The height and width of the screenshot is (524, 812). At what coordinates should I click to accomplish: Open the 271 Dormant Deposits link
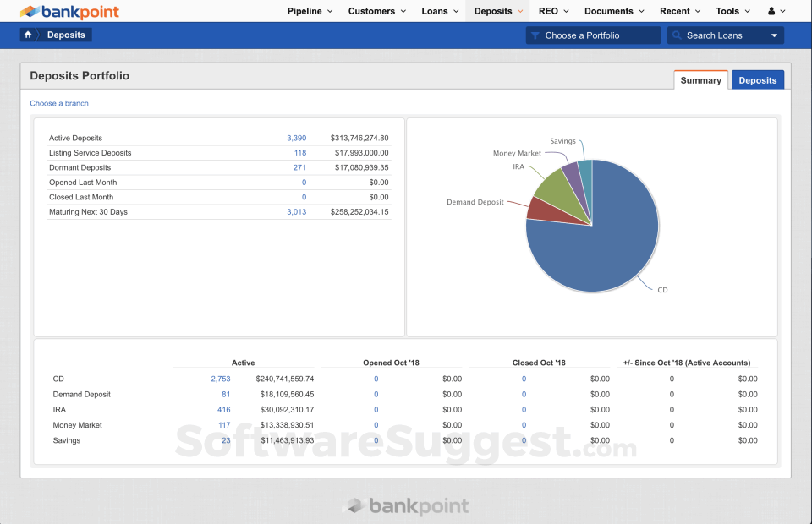coord(299,167)
